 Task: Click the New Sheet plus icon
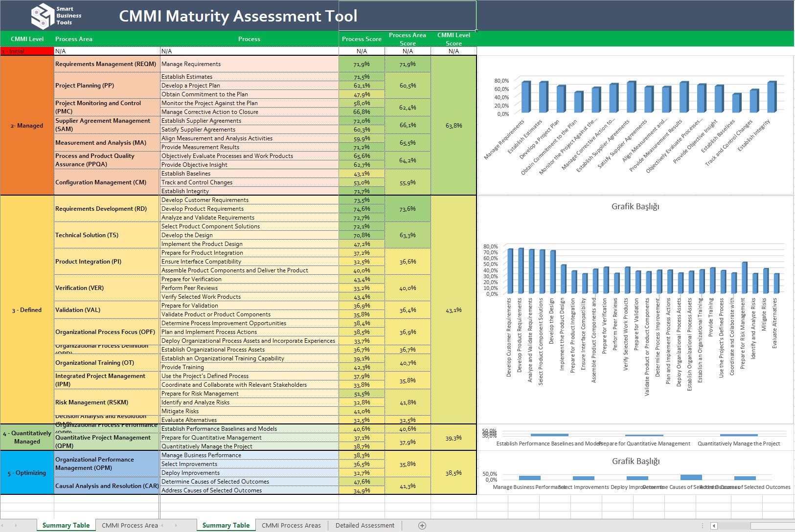[x=421, y=525]
